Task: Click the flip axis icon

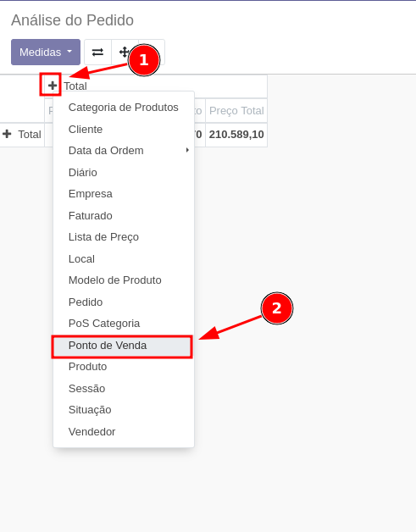Action: tap(97, 53)
